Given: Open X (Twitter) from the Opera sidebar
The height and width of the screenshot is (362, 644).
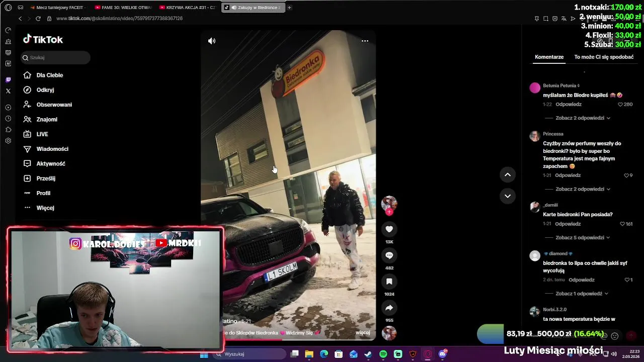Looking at the screenshot, I should (8, 91).
